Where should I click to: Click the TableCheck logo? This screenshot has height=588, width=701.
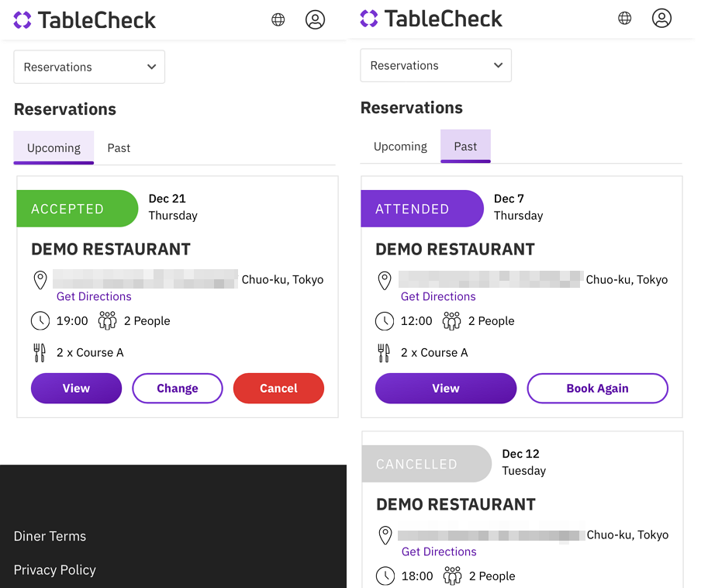tap(84, 20)
